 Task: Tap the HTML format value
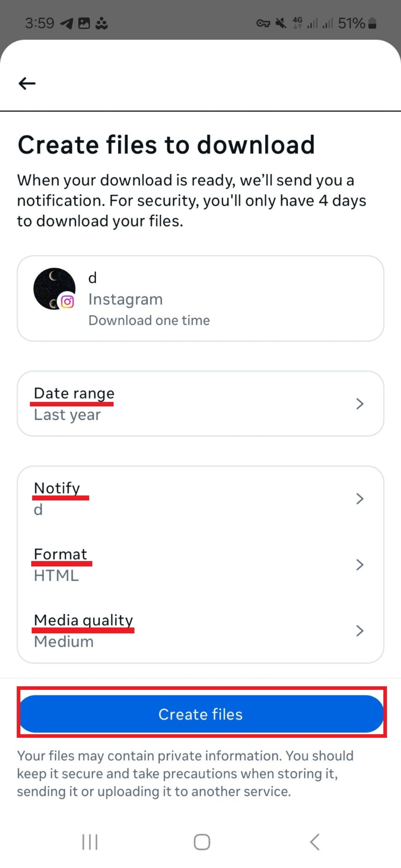(x=56, y=576)
